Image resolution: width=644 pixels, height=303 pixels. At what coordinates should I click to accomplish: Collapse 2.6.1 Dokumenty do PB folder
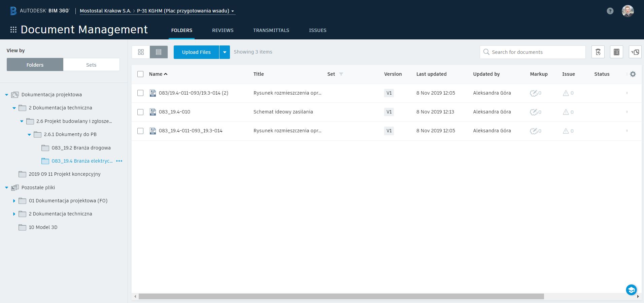click(x=29, y=135)
